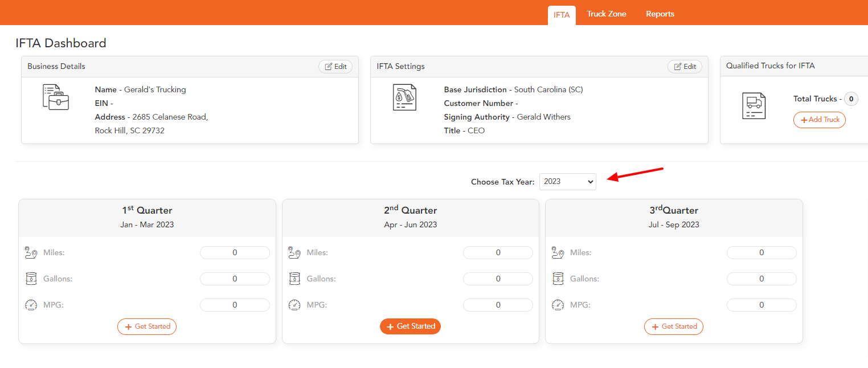Click the truck document icon under Qualified Trucks
868x368 pixels.
click(754, 105)
